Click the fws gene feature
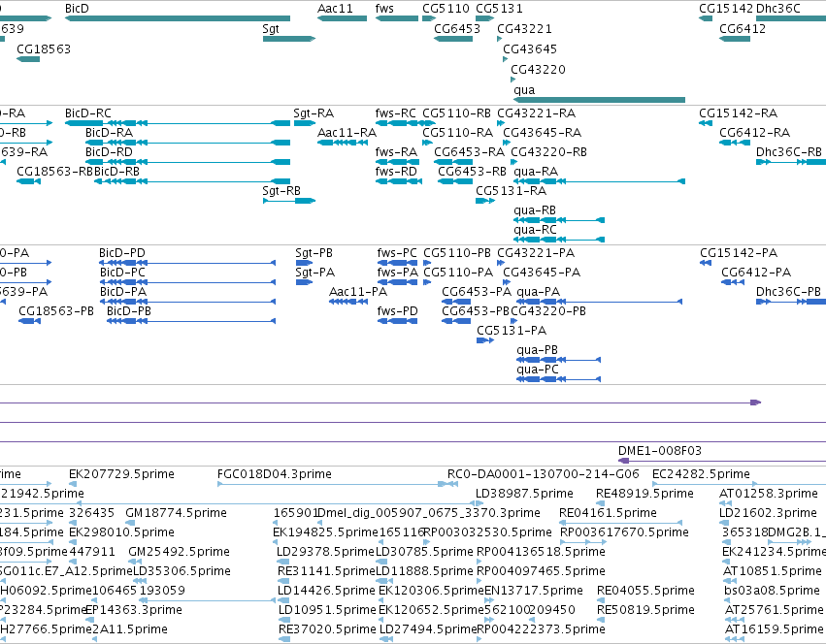Screen dimensions: 826x644 coord(397,18)
